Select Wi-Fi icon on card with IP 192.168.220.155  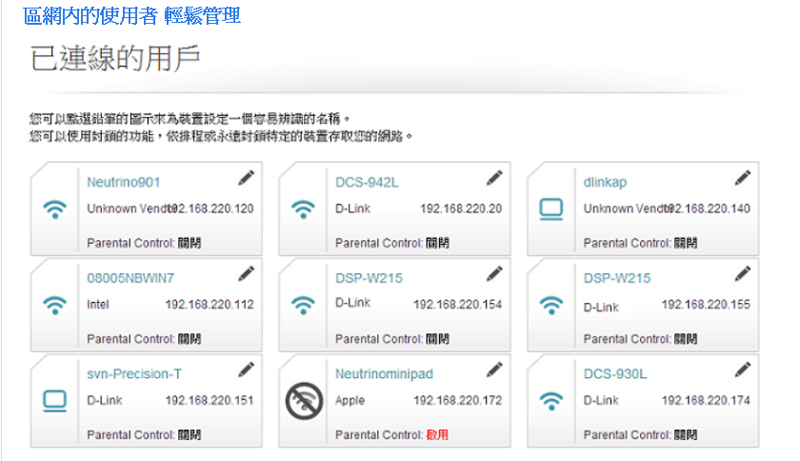point(552,305)
